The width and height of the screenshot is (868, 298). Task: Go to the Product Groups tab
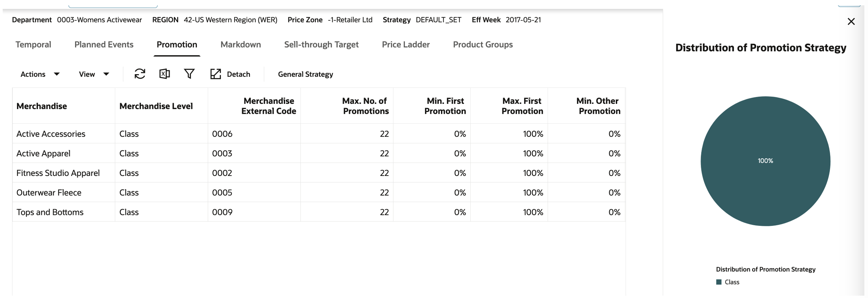483,45
